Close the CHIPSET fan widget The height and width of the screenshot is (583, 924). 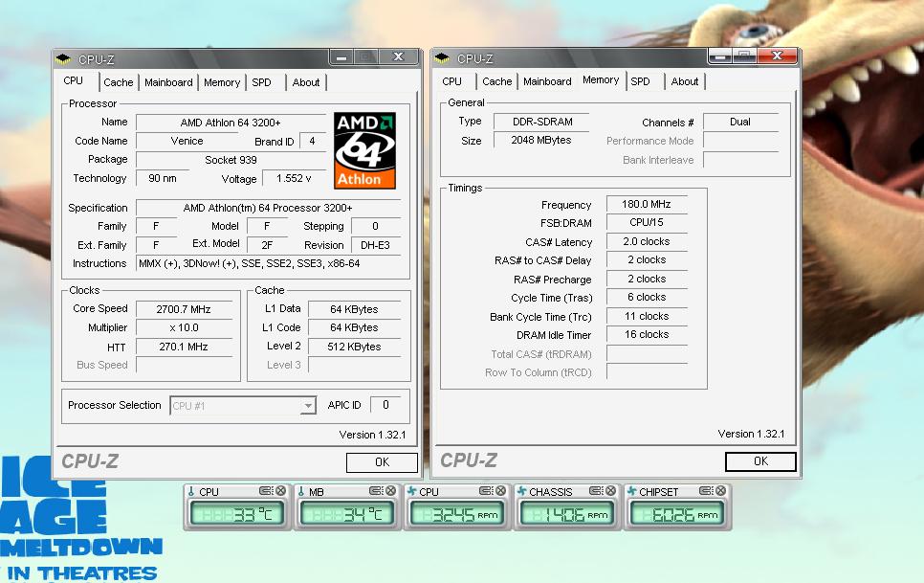tap(720, 491)
